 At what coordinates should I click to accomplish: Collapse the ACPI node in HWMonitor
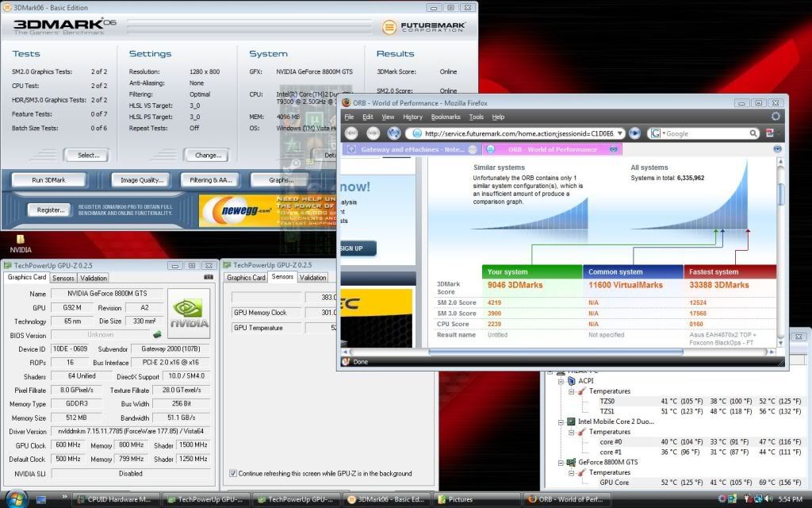tap(561, 381)
